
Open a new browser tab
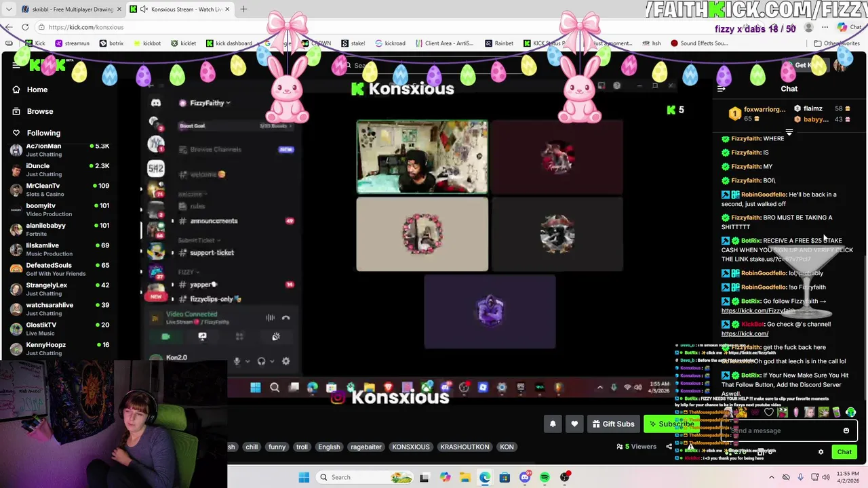click(x=243, y=9)
